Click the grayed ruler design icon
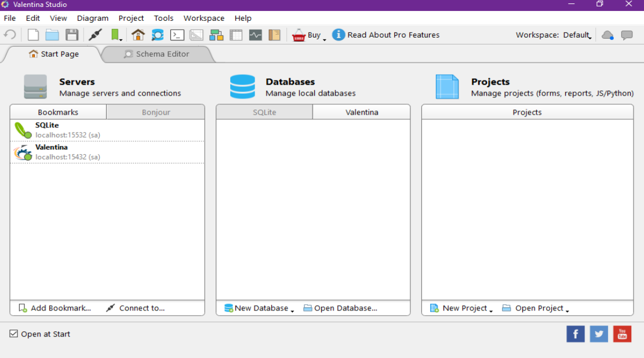 click(x=197, y=35)
